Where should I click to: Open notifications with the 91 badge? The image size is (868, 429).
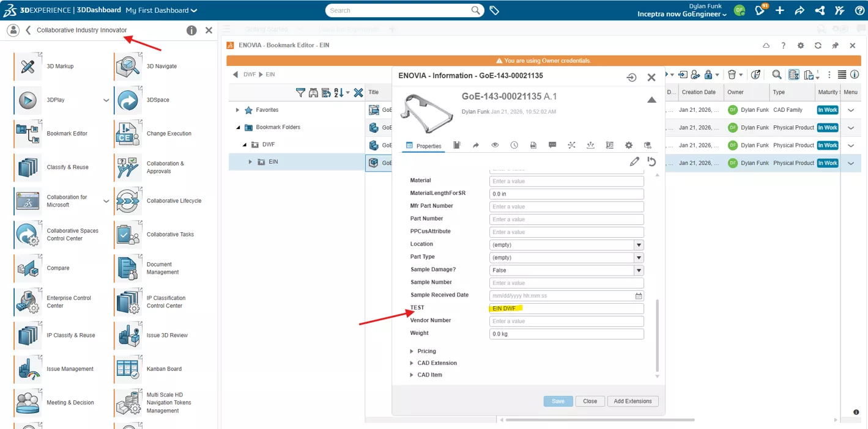click(760, 10)
